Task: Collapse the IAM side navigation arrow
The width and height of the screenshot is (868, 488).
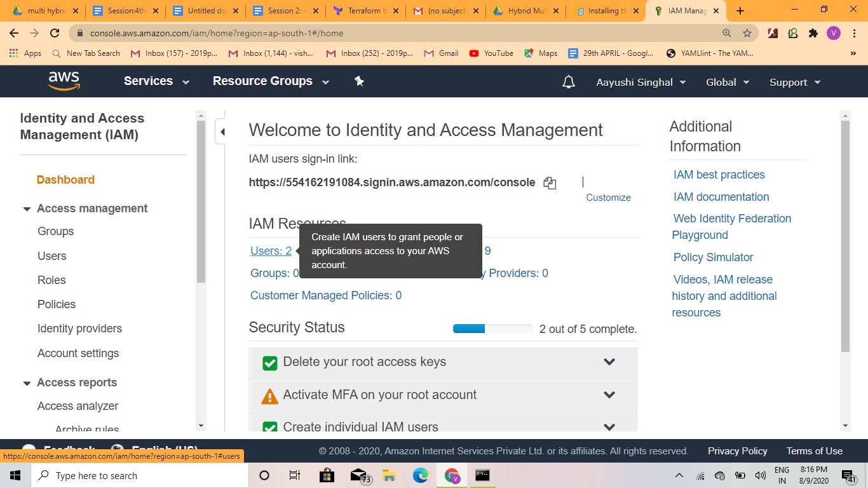Action: click(x=222, y=132)
